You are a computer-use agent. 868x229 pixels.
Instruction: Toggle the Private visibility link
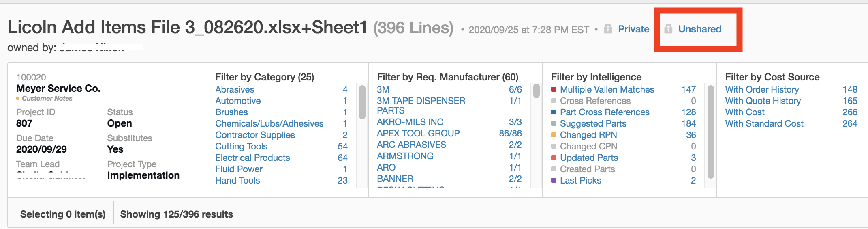[x=633, y=29]
